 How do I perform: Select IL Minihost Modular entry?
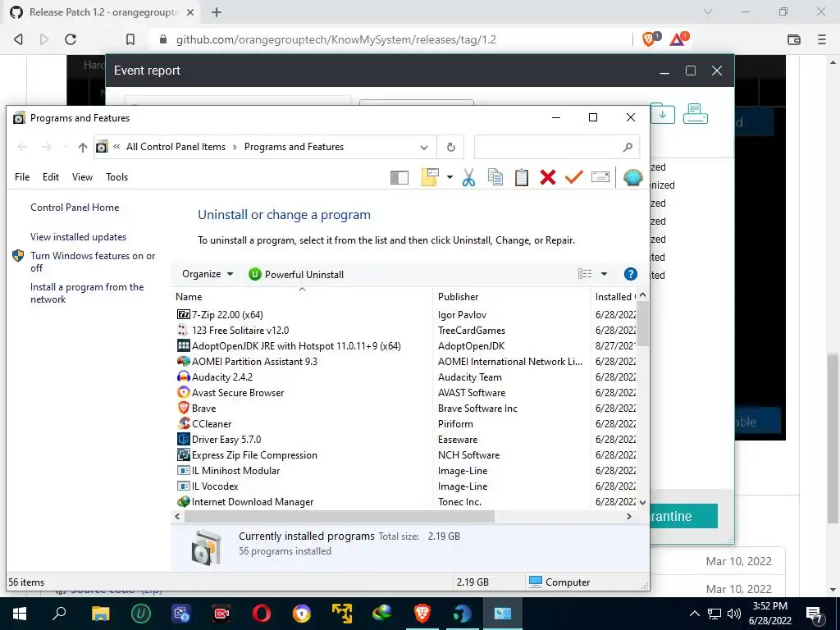[235, 470]
